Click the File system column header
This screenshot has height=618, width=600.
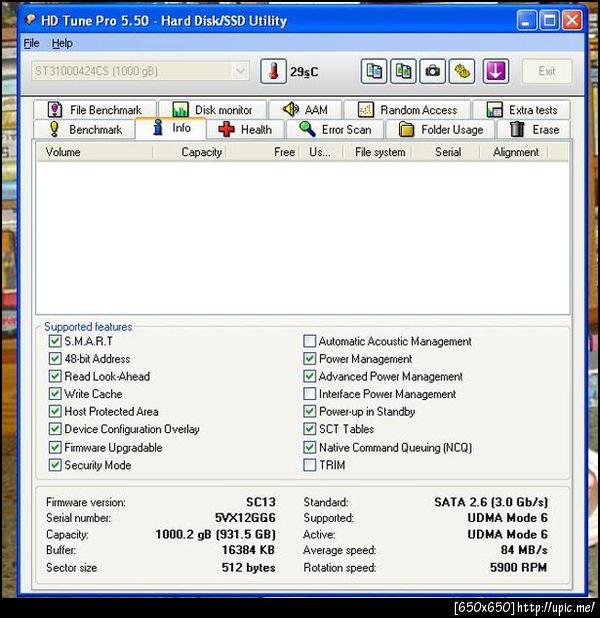pos(377,152)
